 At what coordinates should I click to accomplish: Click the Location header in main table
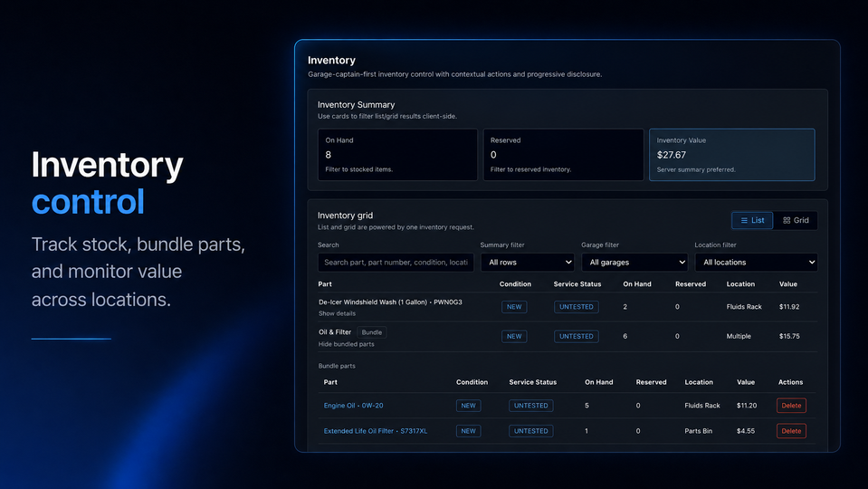coord(740,284)
